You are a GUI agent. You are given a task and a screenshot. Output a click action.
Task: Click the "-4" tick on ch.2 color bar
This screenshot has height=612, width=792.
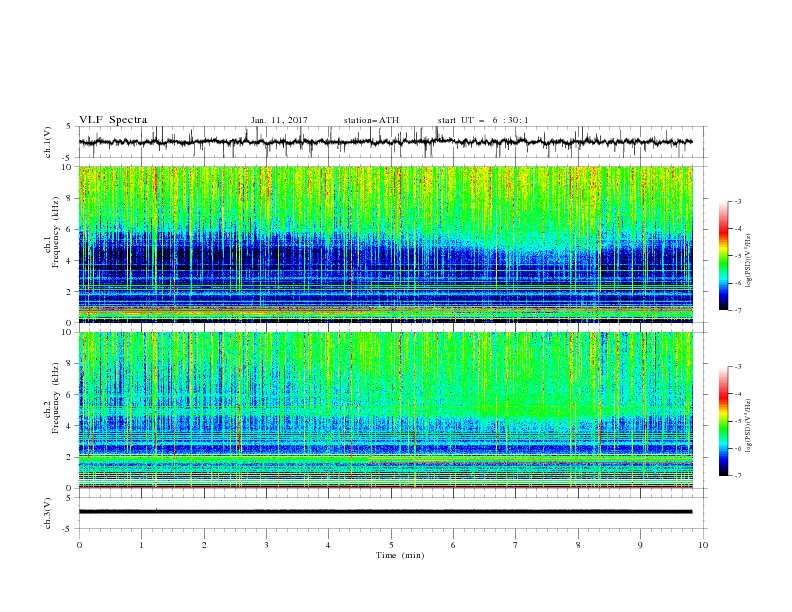pos(738,394)
